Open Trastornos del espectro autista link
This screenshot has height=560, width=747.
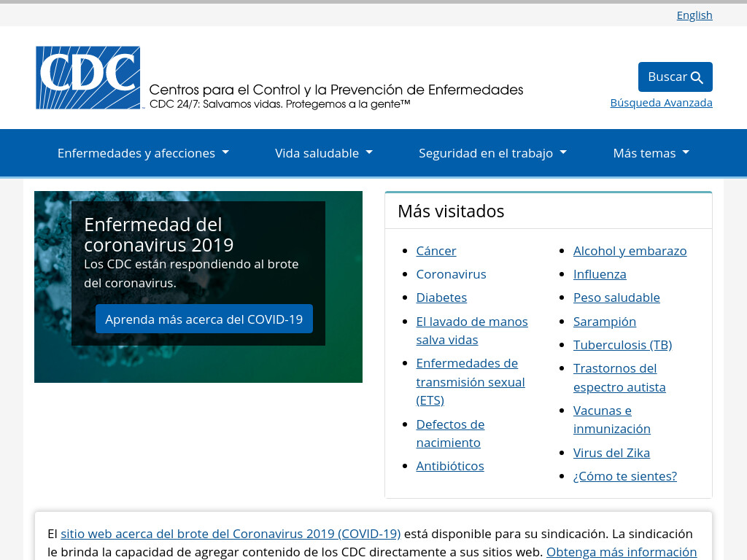(x=619, y=378)
